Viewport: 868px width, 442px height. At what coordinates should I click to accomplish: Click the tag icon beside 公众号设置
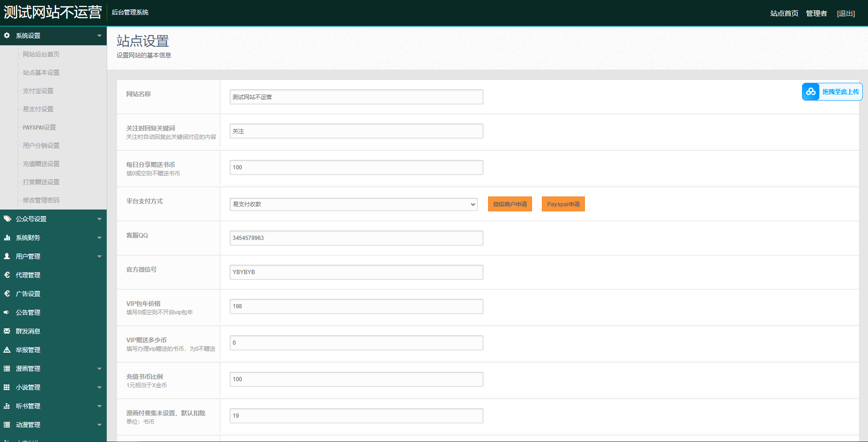7,219
